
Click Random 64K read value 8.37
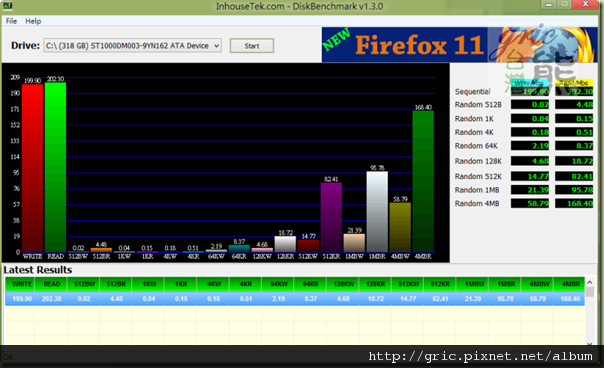[x=574, y=146]
